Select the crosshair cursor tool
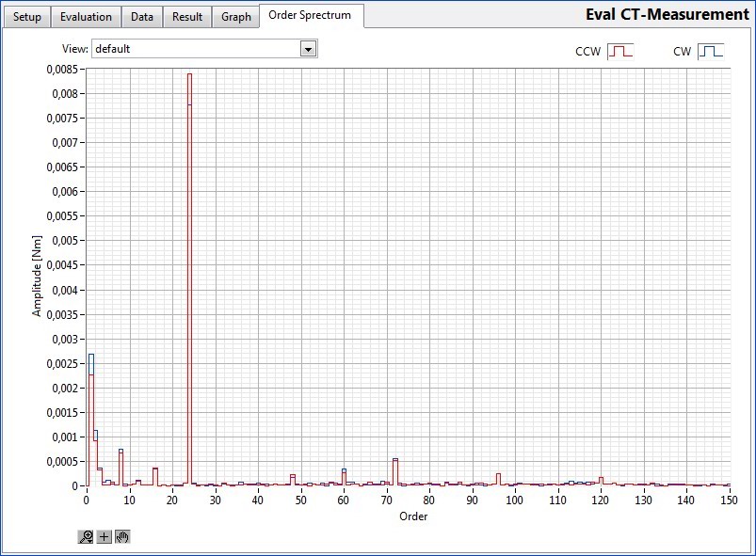 pos(105,536)
